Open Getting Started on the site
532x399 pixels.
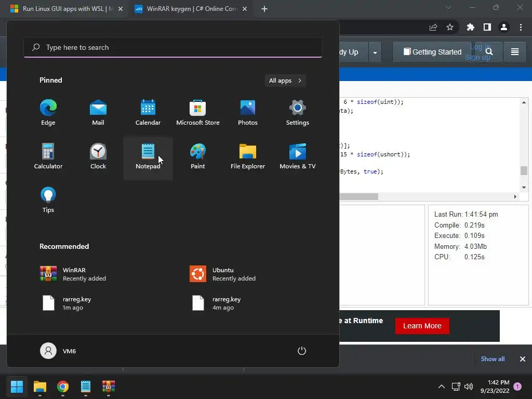click(x=432, y=52)
